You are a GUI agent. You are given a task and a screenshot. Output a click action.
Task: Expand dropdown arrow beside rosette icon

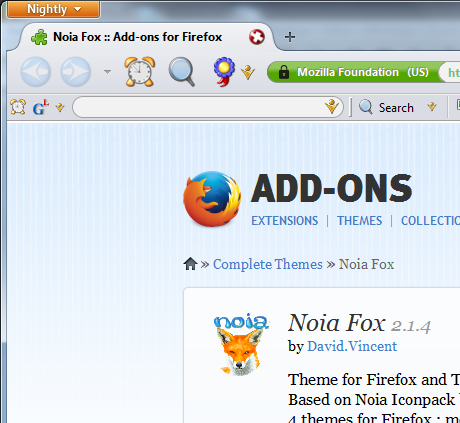[248, 72]
